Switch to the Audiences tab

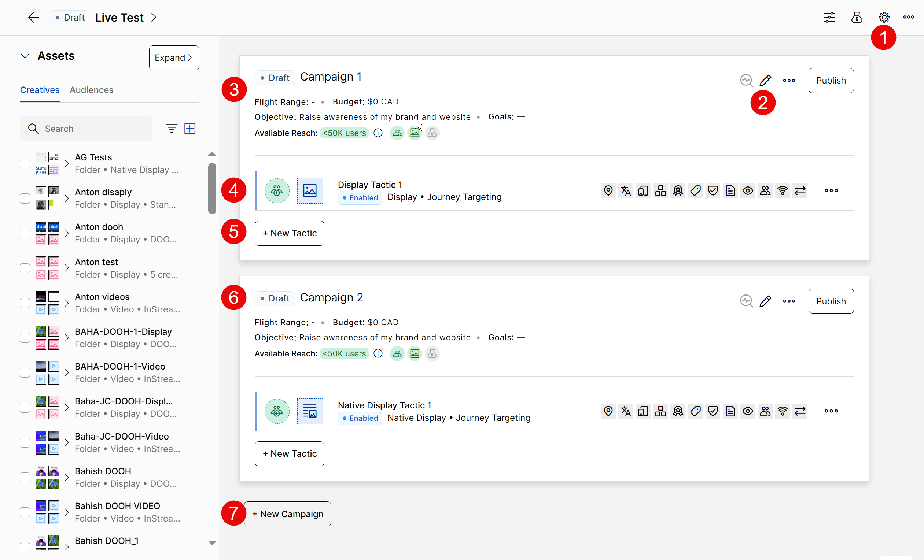pyautogui.click(x=91, y=90)
